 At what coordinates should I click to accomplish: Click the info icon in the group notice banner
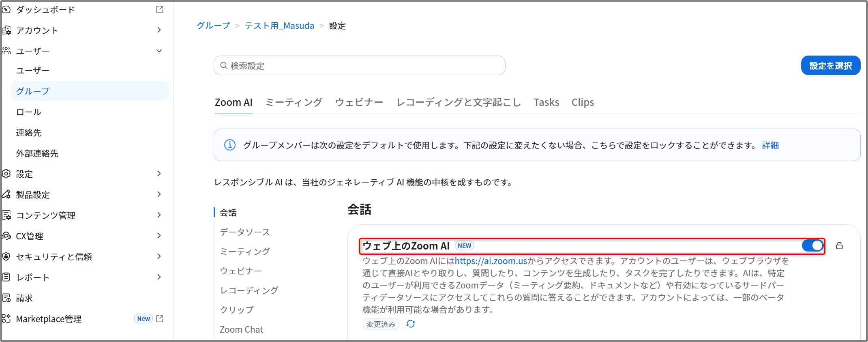(230, 145)
